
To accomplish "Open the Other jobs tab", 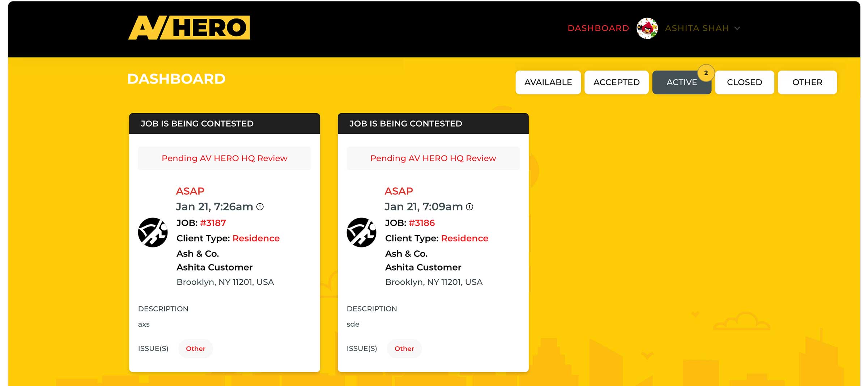I will (807, 82).
